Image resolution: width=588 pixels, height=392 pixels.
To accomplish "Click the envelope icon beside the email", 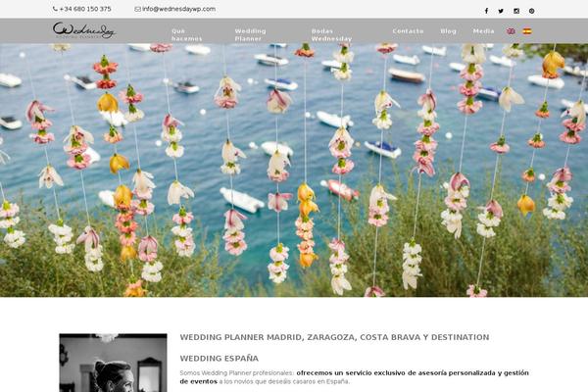I will (x=137, y=9).
